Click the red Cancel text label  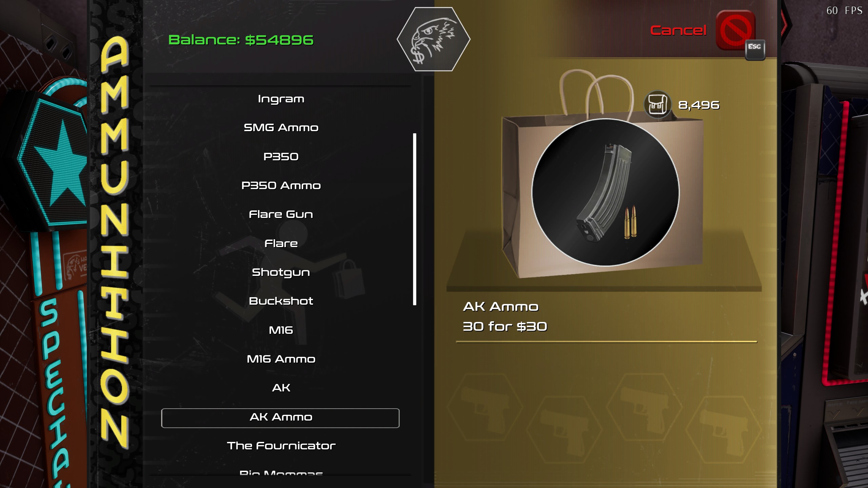678,30
